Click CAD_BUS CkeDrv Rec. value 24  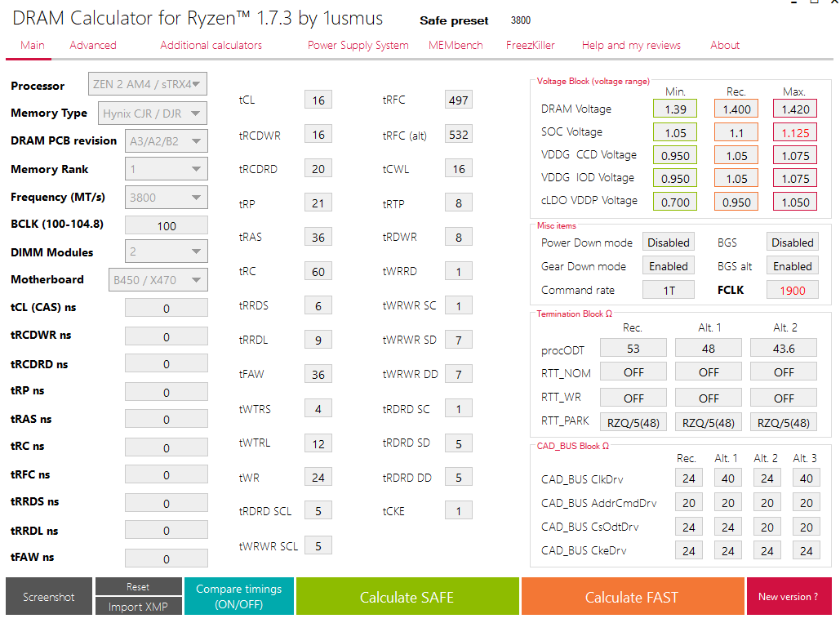coord(688,550)
